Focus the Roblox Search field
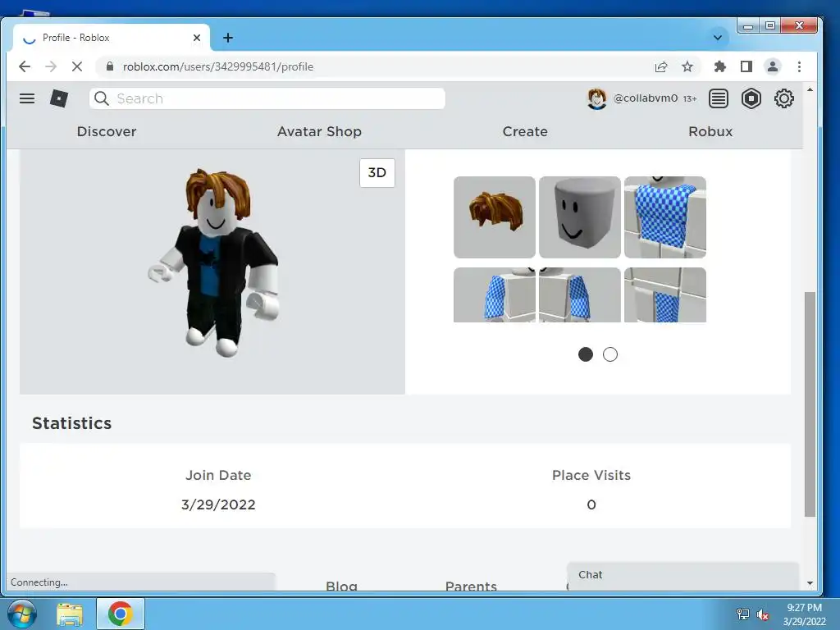This screenshot has height=630, width=840. coord(267,98)
